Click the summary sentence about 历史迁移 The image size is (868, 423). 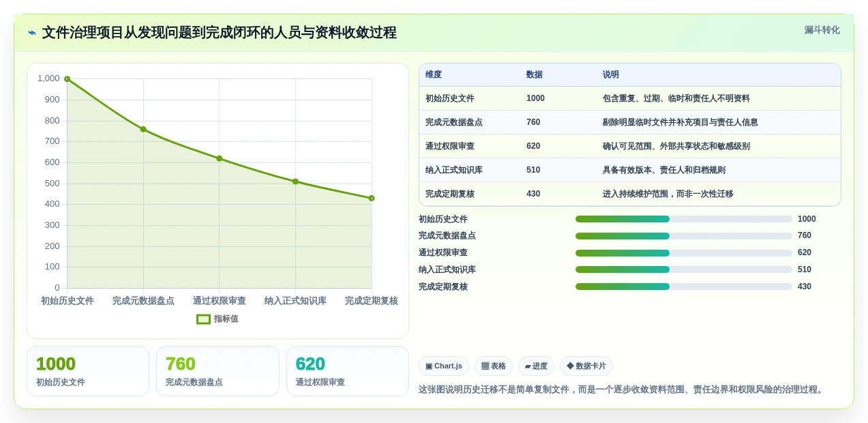[x=623, y=390]
